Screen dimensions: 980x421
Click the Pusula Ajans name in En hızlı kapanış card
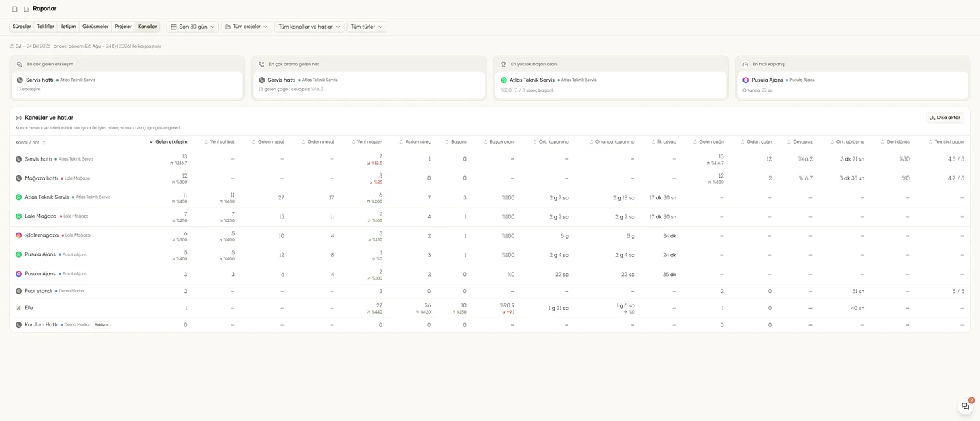(x=768, y=80)
